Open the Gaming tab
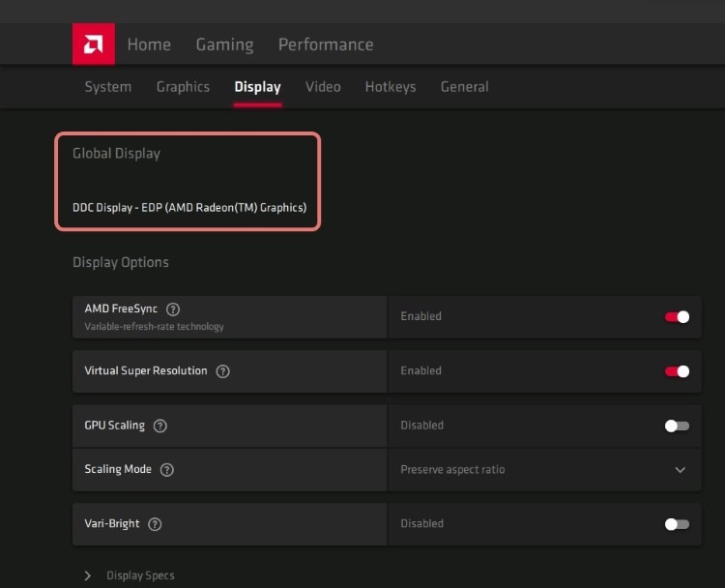The height and width of the screenshot is (588, 725). 224,44
